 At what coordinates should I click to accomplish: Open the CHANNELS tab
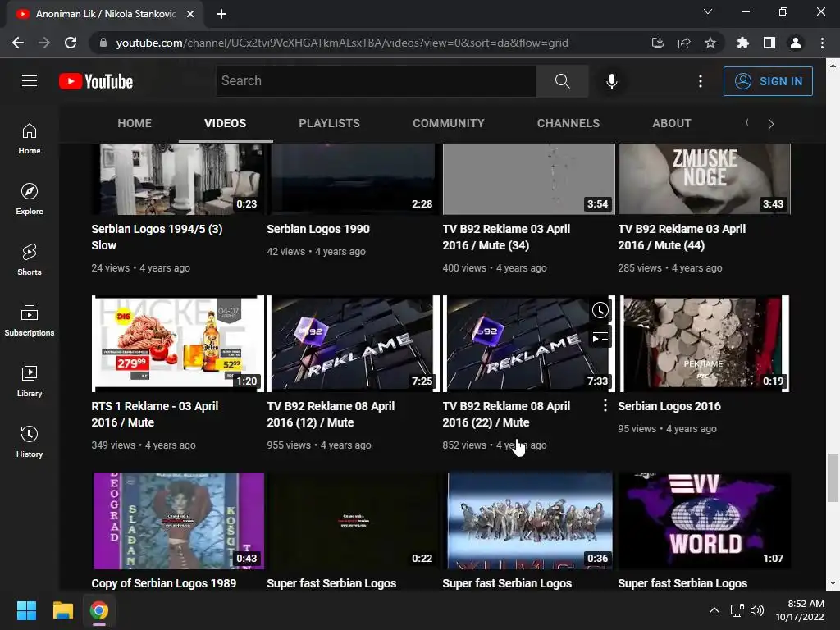568,123
